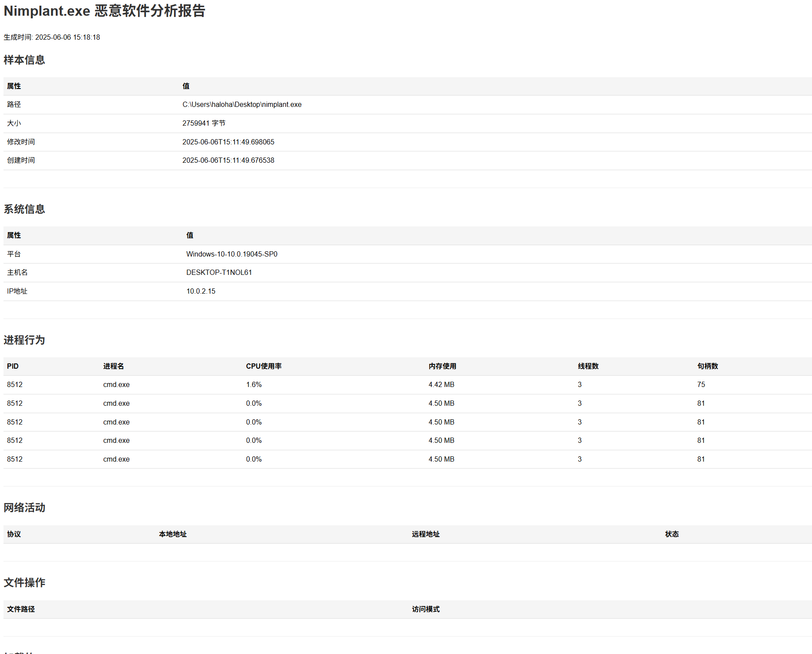Select created time '2025-06-06T15:11:49.676538'
812x654 pixels.
(x=228, y=161)
